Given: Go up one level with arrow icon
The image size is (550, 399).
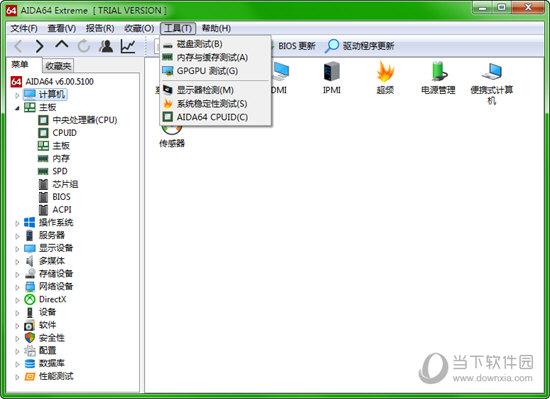Looking at the screenshot, I should pos(62,45).
